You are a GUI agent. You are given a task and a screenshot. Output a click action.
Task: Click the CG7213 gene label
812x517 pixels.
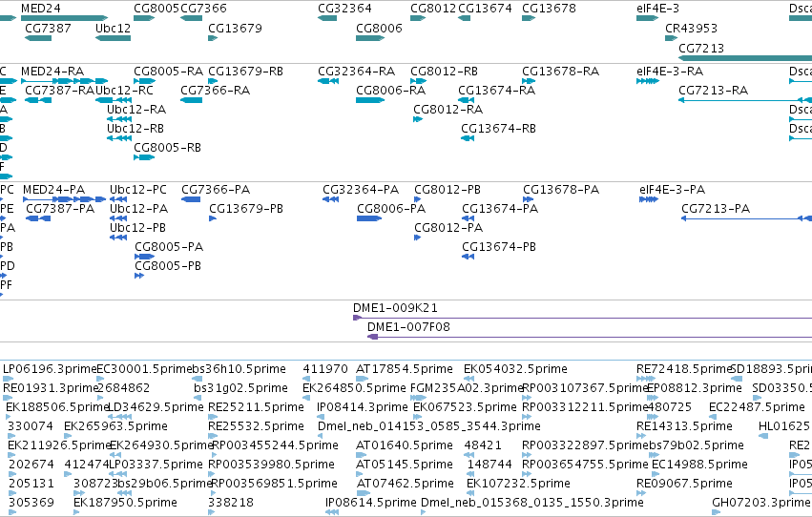click(701, 48)
